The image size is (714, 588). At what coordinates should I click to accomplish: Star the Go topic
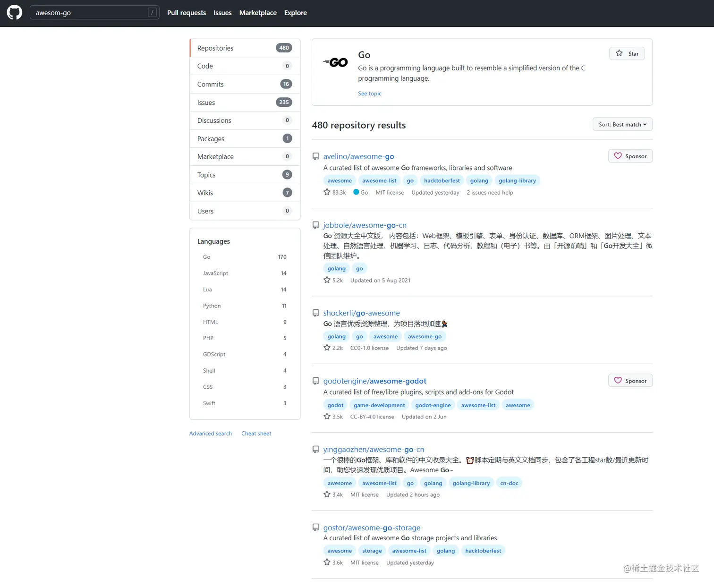pos(627,53)
